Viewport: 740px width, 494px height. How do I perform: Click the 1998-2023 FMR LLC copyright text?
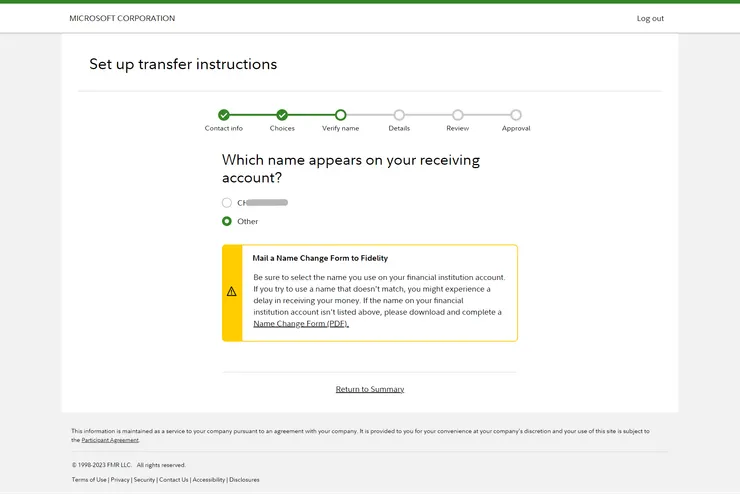click(x=129, y=465)
